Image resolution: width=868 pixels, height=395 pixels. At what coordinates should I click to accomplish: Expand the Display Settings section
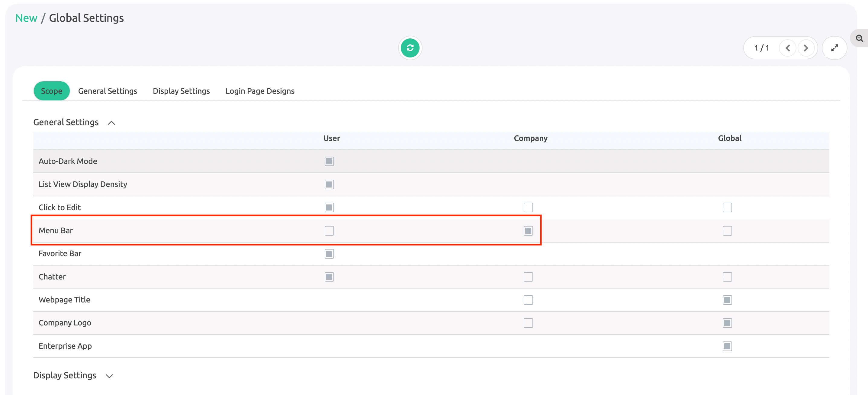point(109,376)
